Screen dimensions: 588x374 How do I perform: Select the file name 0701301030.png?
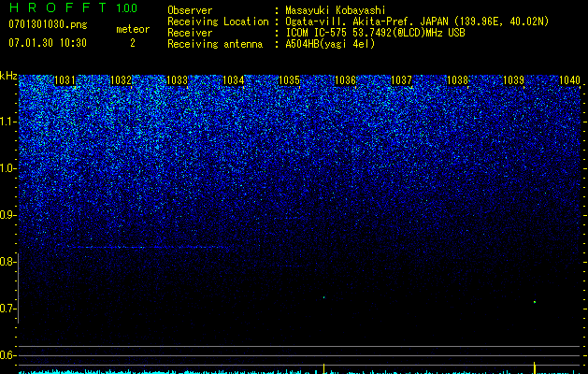48,25
